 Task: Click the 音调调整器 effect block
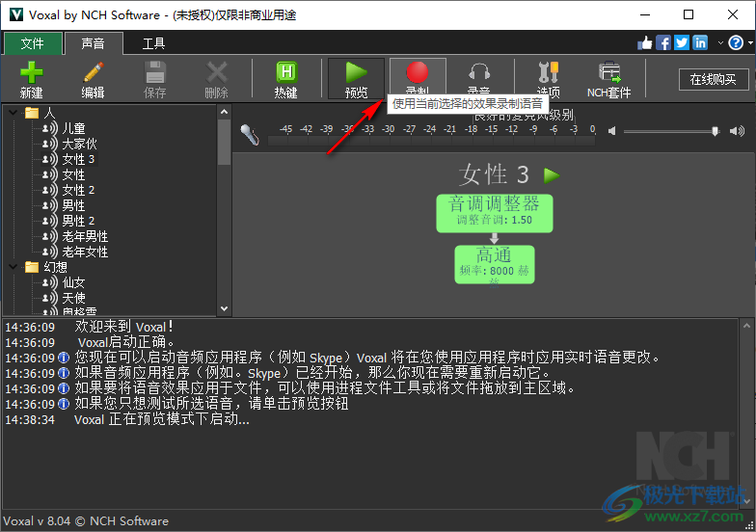pos(494,213)
